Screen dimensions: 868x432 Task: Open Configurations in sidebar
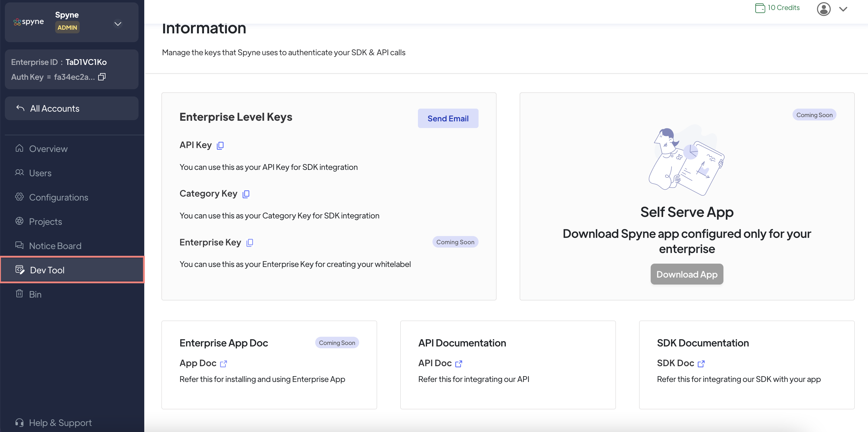tap(58, 197)
